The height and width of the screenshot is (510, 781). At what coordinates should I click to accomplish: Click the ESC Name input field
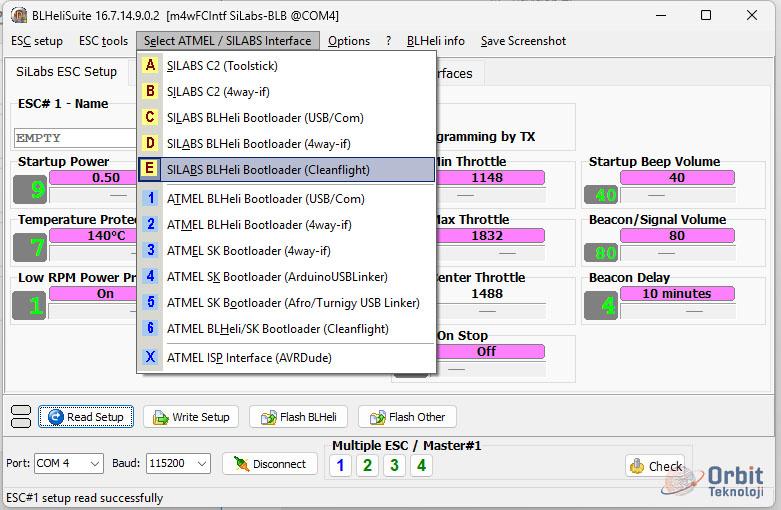72,138
